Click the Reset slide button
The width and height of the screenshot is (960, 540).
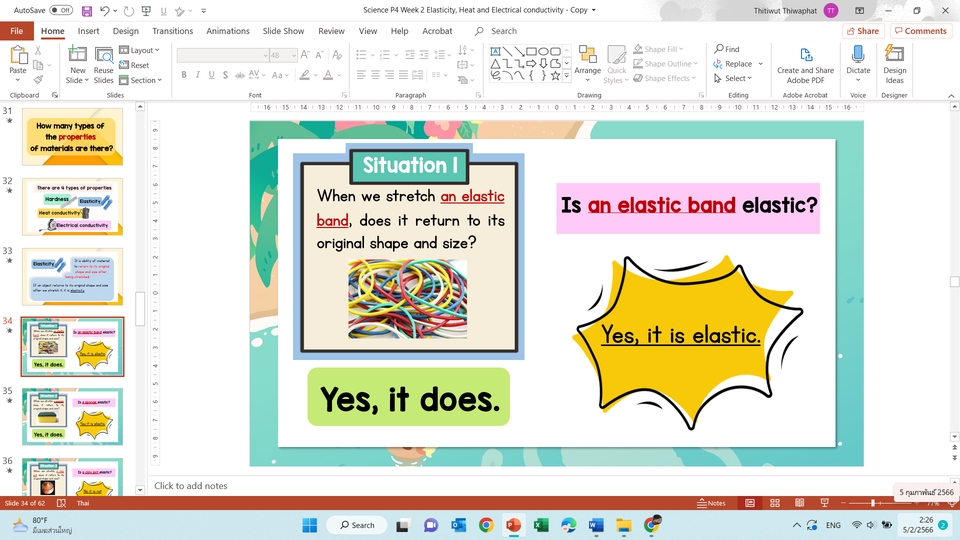[x=134, y=65]
